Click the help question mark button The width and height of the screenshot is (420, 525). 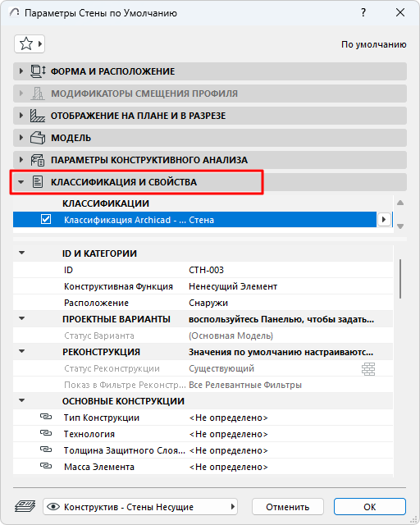(363, 13)
